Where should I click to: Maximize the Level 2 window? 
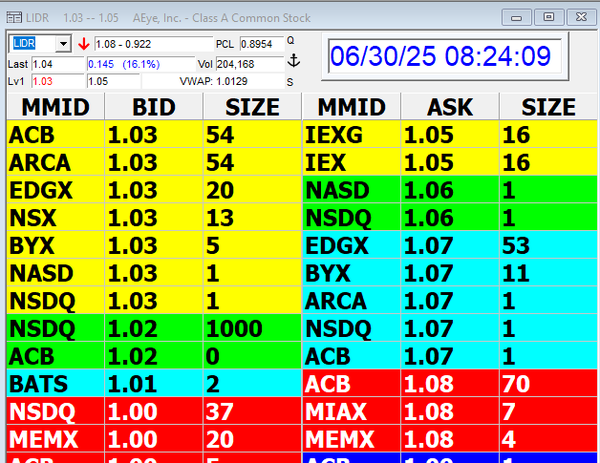(x=548, y=17)
